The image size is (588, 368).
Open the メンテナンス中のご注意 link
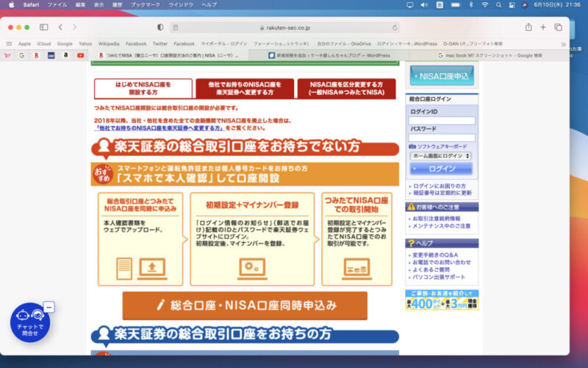441,226
